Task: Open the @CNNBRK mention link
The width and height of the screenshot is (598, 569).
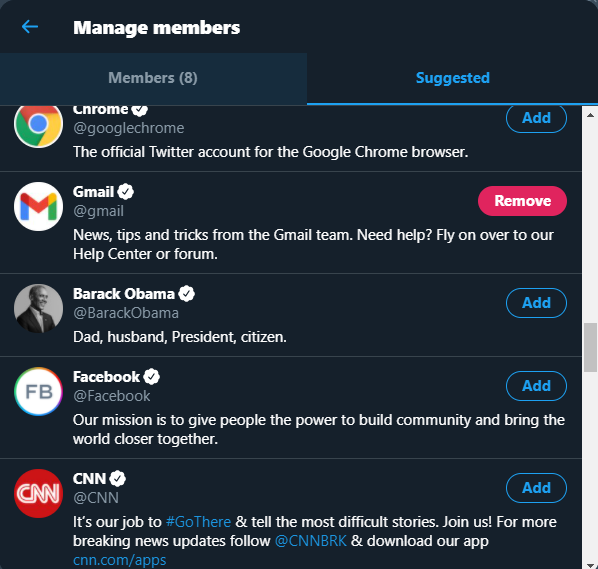Action: pos(310,541)
